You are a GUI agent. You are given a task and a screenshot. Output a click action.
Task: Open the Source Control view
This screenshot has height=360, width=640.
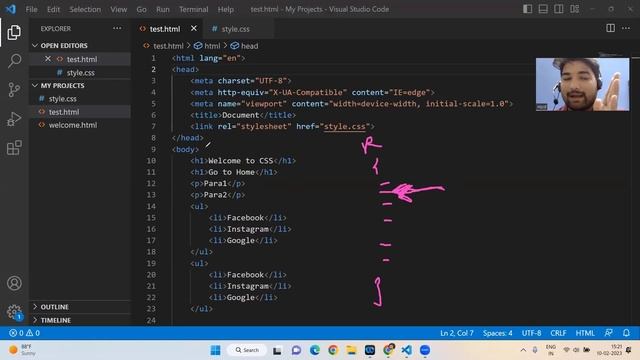14,89
